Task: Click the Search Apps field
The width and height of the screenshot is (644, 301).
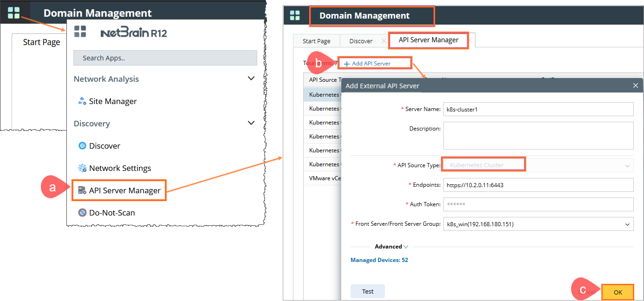Action: point(165,58)
